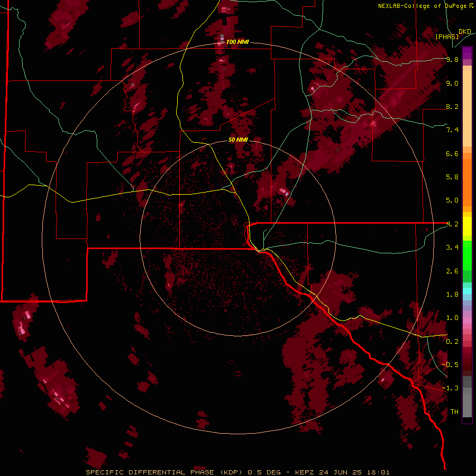This screenshot has width=476, height=476.
Task: Click the 9.8 color scale value
Action: pyautogui.click(x=452, y=60)
